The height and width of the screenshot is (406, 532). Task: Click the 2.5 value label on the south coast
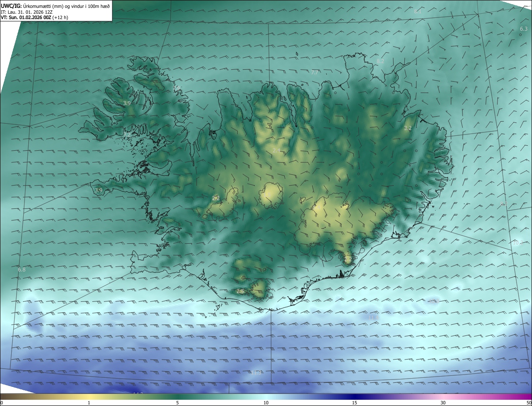tap(240, 291)
